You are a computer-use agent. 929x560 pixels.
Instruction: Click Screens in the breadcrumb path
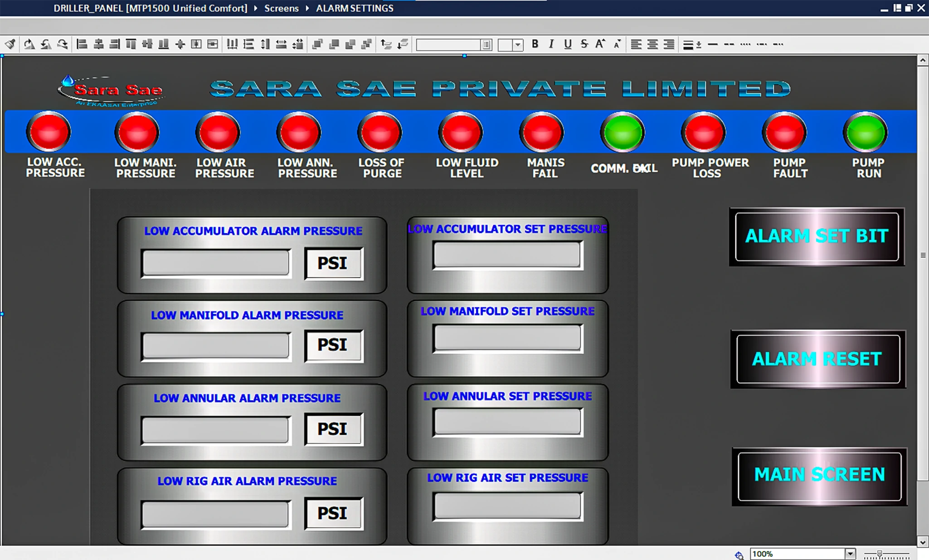coord(281,8)
